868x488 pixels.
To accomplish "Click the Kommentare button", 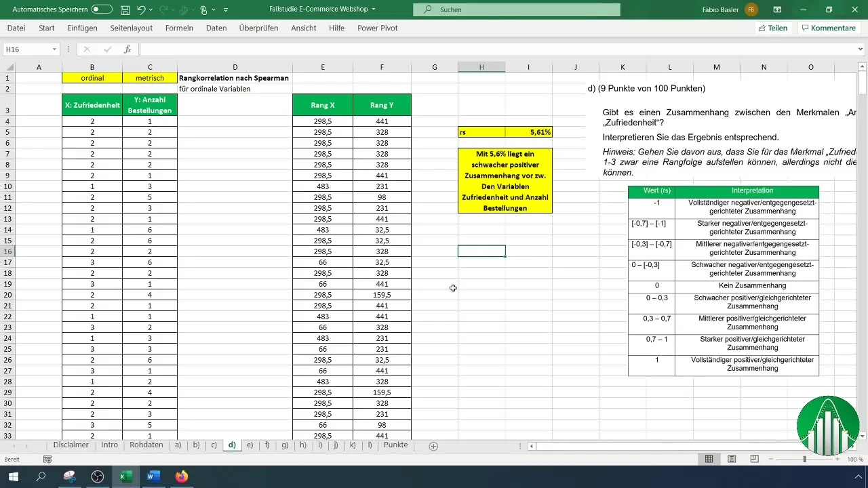I will (828, 28).
